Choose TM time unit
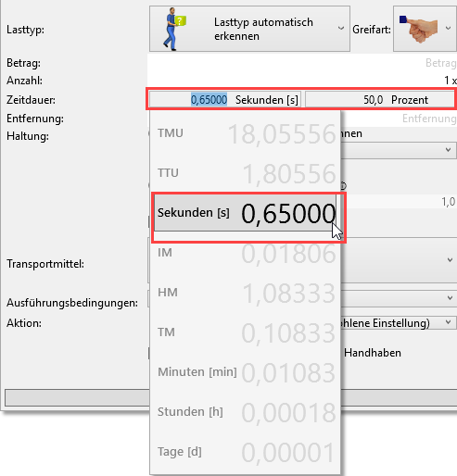The width and height of the screenshot is (457, 476). (x=245, y=332)
